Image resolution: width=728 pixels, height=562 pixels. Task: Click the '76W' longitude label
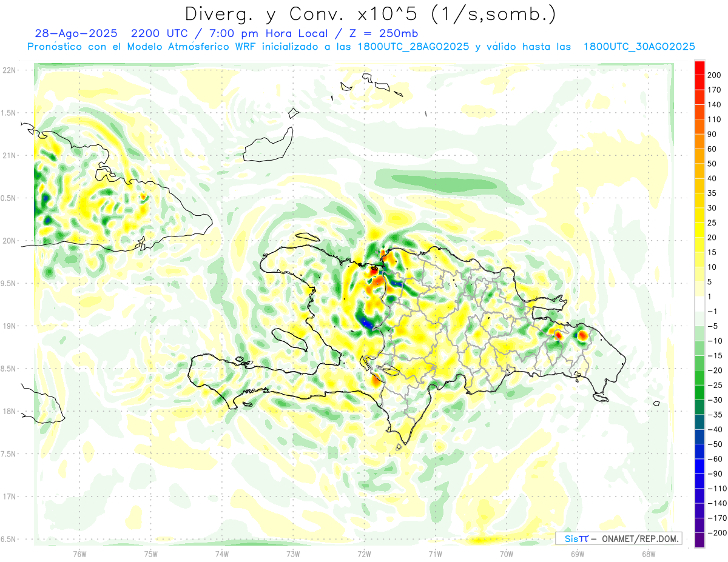point(79,554)
